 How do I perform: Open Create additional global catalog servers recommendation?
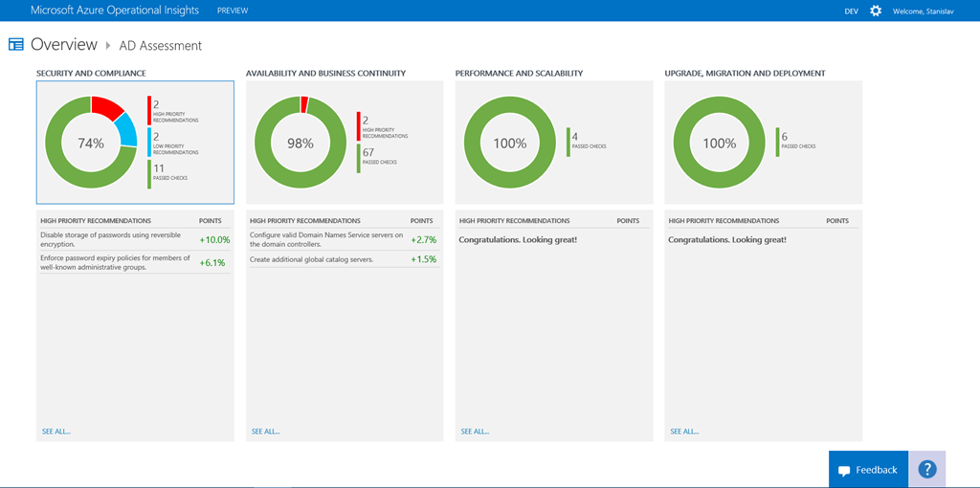pyautogui.click(x=311, y=259)
